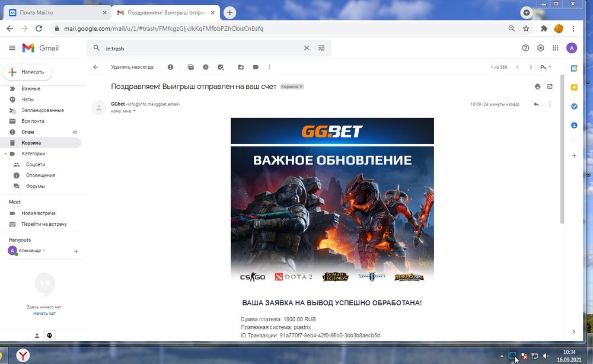Expand recipient details arrow
The height and width of the screenshot is (364, 593).
click(x=134, y=111)
